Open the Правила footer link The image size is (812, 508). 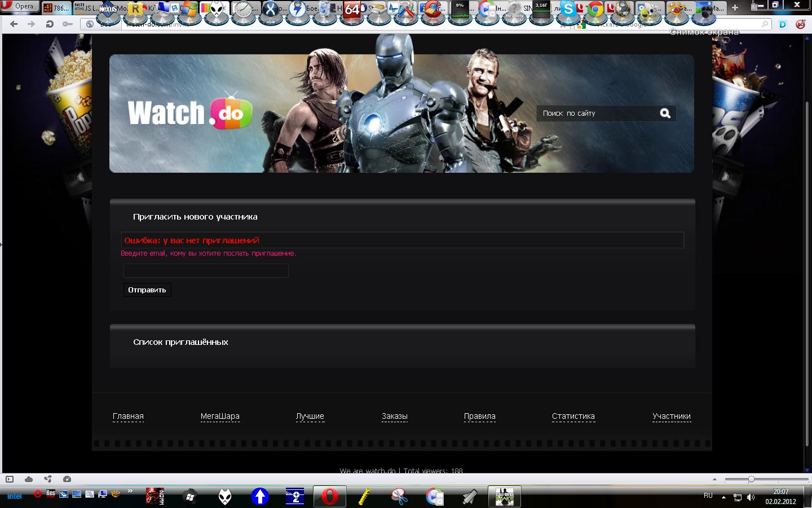(x=480, y=417)
